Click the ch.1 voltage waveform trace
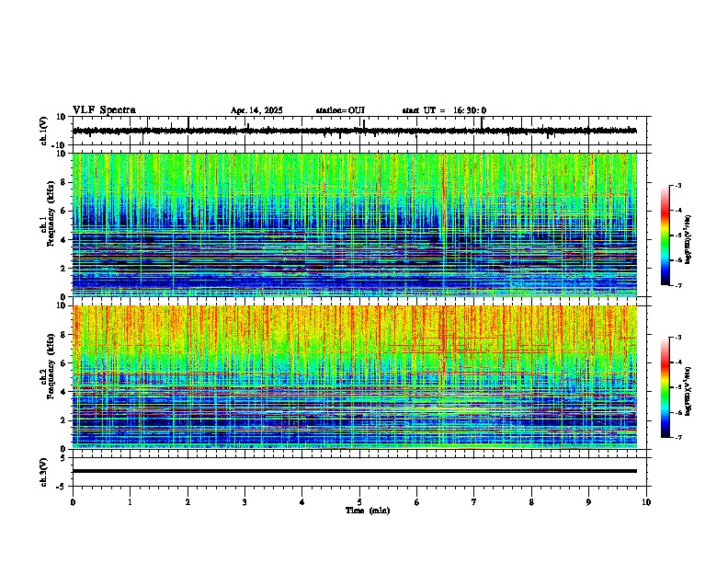The width and height of the screenshot is (728, 563). [354, 131]
